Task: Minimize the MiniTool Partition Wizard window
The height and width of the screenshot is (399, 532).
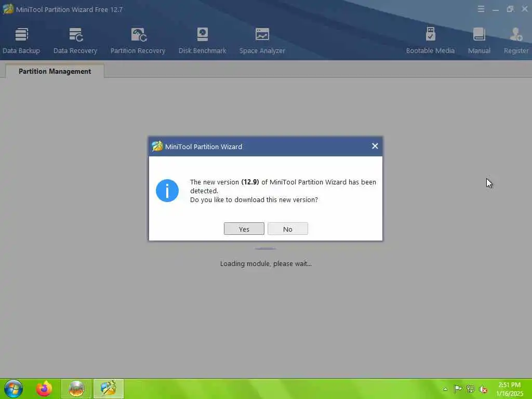Action: click(x=496, y=9)
